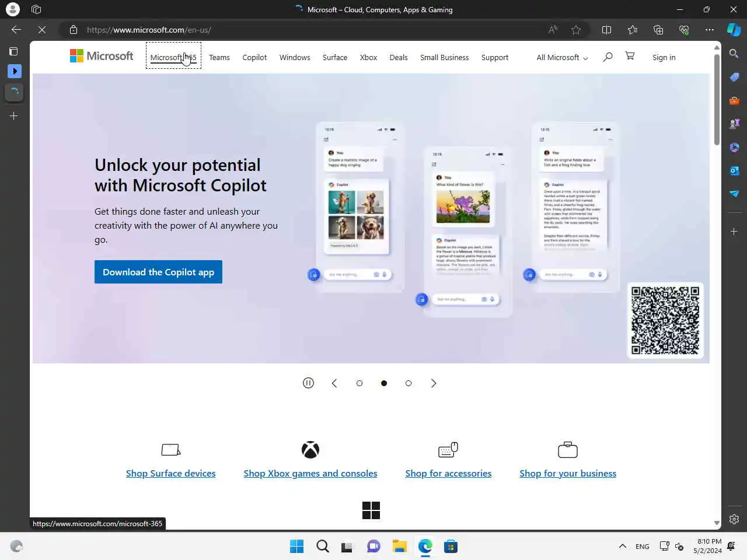This screenshot has height=560, width=747.
Task: Open sidebar Outlook icon
Action: coord(734,170)
